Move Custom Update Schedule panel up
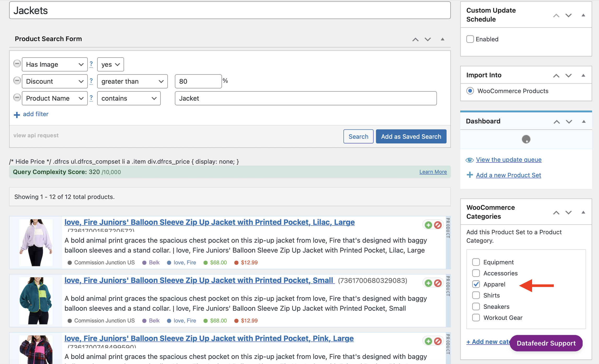This screenshot has height=364, width=599. pyautogui.click(x=556, y=15)
